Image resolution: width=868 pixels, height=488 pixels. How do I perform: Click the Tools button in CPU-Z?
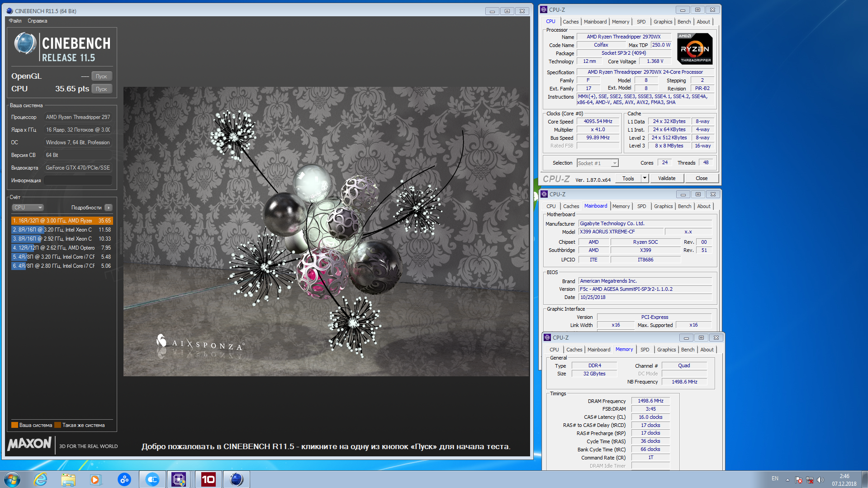(628, 178)
